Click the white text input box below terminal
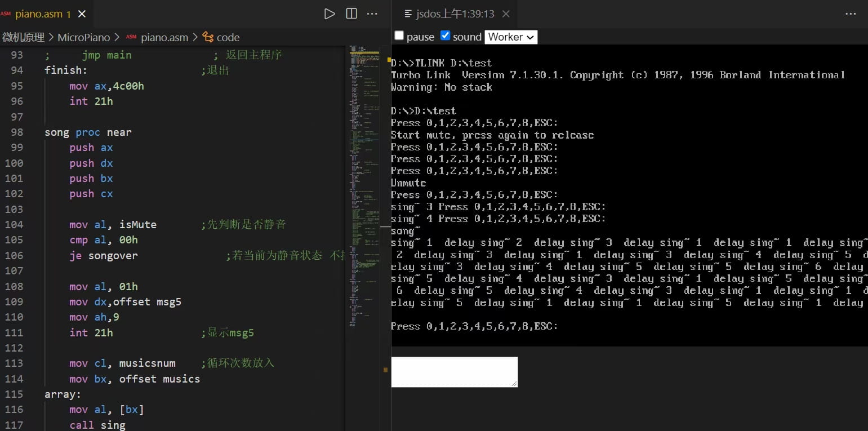The height and width of the screenshot is (431, 868). (454, 372)
